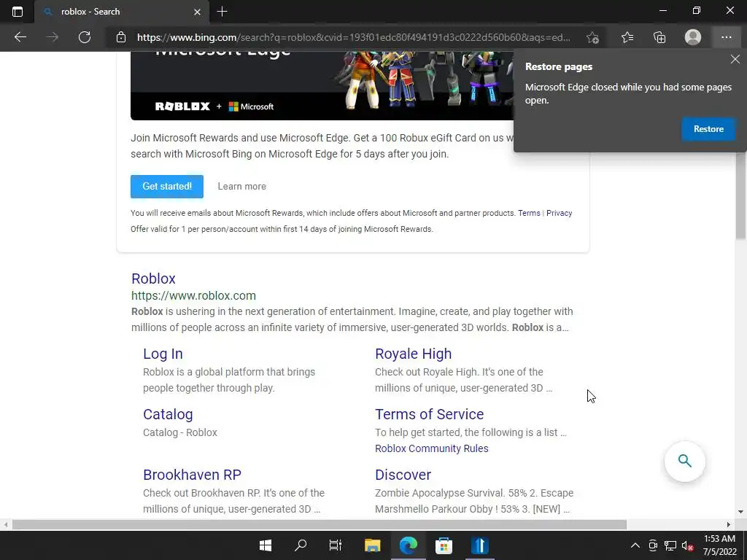Image resolution: width=747 pixels, height=560 pixels.
Task: Restore down the Edge window
Action: [697, 10]
